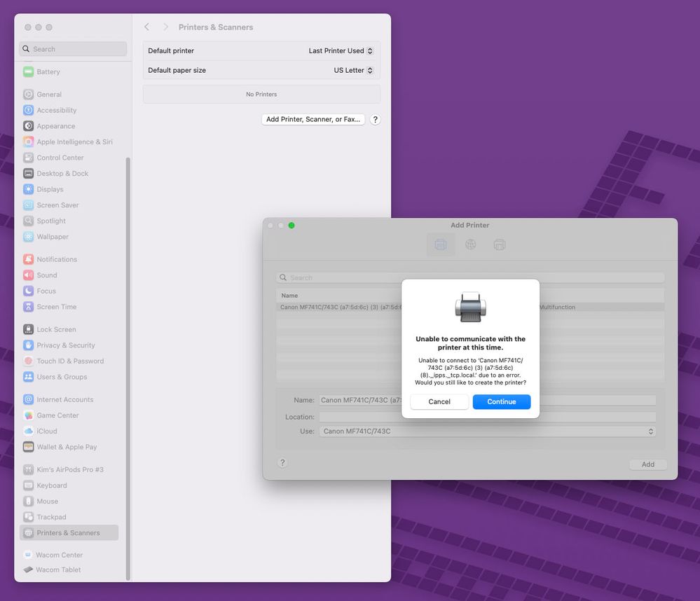Click Add Printer, Scanner, or Fax button
Image resolution: width=700 pixels, height=601 pixels.
(313, 120)
